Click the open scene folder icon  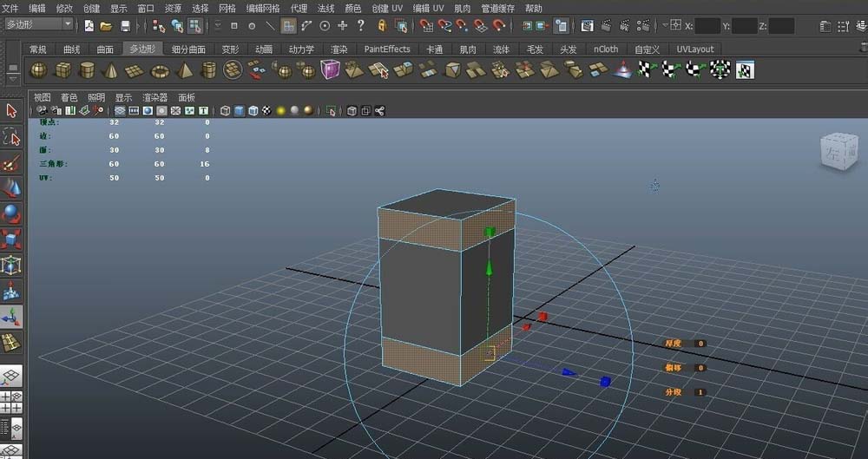(x=106, y=26)
